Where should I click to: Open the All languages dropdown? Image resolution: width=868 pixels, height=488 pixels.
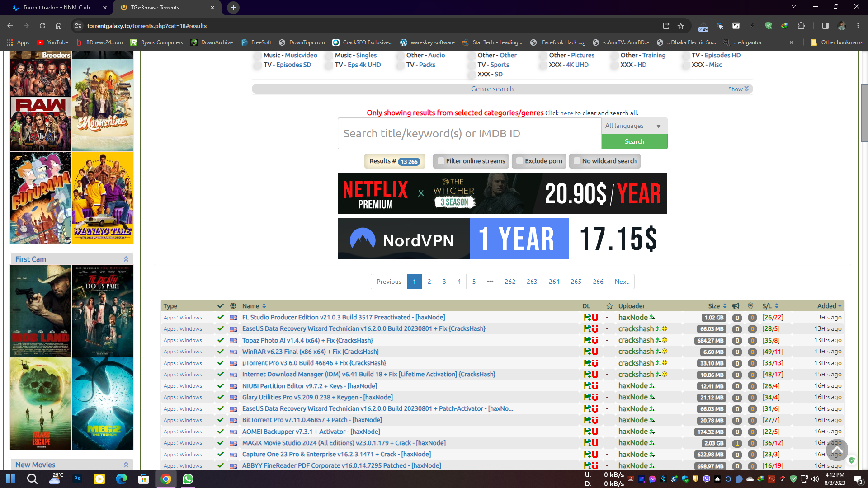[x=634, y=126]
